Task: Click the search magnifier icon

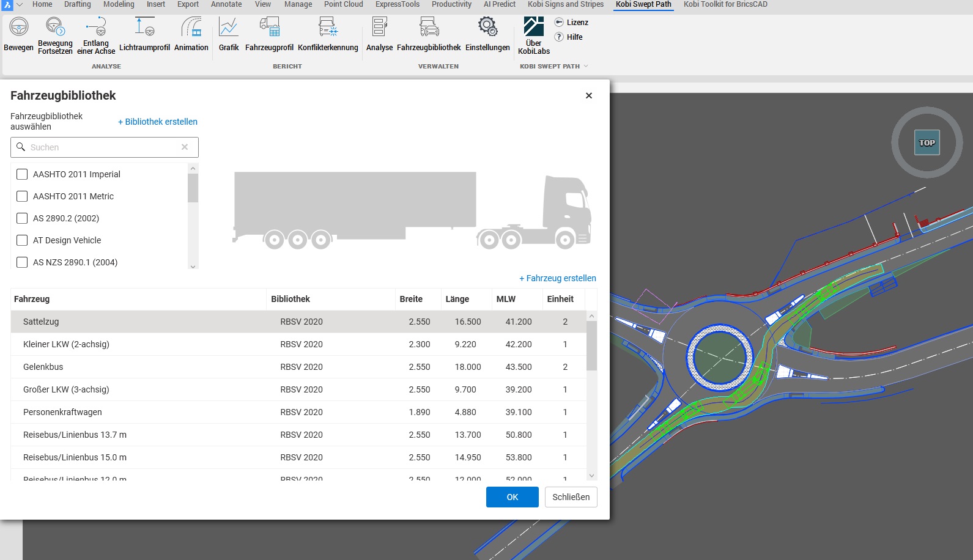Action: (x=21, y=147)
